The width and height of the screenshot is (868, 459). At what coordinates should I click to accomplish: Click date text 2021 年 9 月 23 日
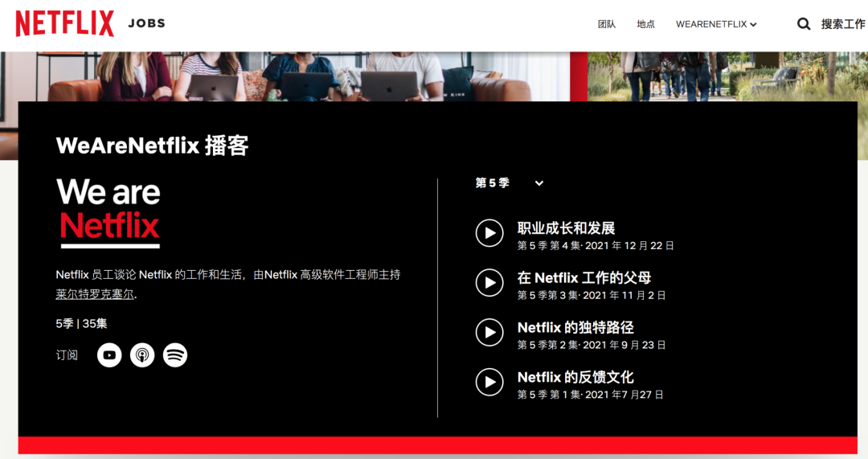pyautogui.click(x=624, y=345)
